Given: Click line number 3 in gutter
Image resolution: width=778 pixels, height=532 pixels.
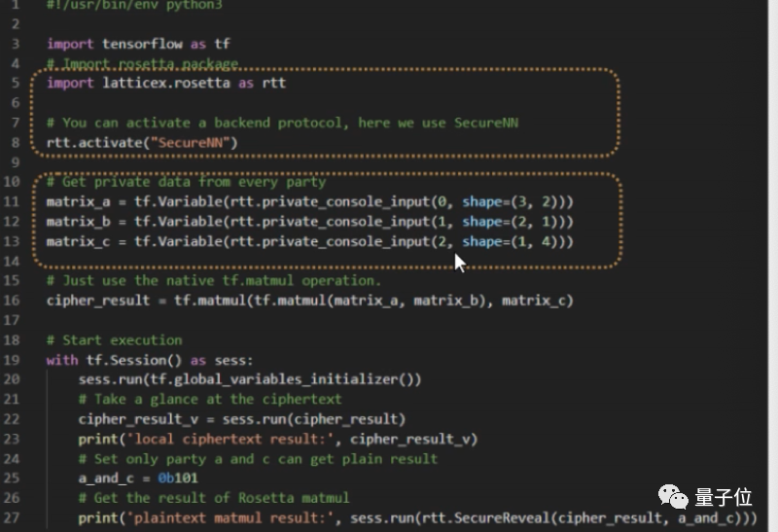Looking at the screenshot, I should tap(16, 44).
